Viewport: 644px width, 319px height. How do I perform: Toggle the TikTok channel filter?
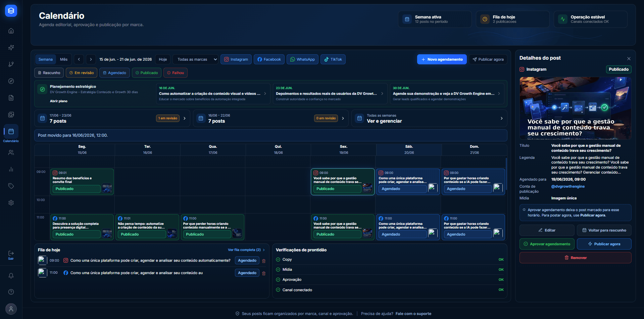pos(333,59)
